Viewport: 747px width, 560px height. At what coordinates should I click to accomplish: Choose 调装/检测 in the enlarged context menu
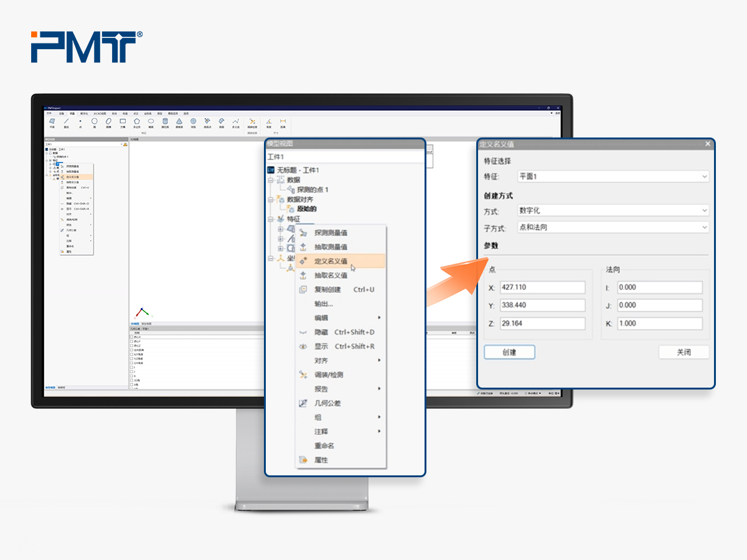[341, 375]
